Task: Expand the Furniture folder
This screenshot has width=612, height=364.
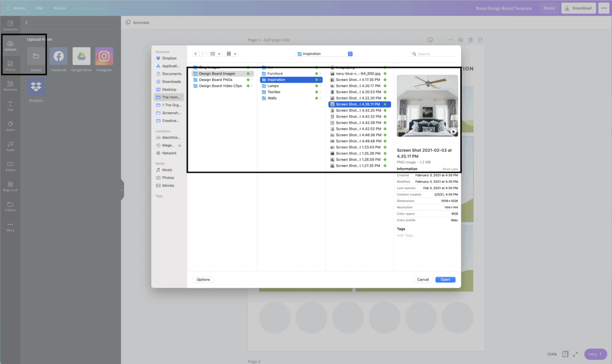Action: (x=275, y=73)
